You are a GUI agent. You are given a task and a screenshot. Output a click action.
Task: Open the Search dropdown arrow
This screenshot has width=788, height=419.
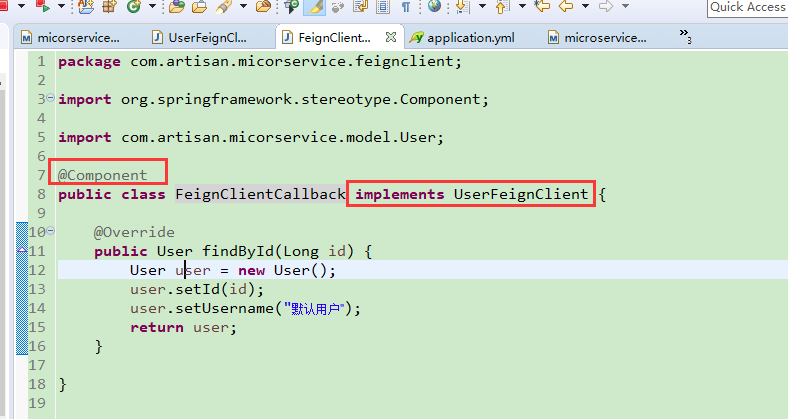pyautogui.click(x=243, y=6)
